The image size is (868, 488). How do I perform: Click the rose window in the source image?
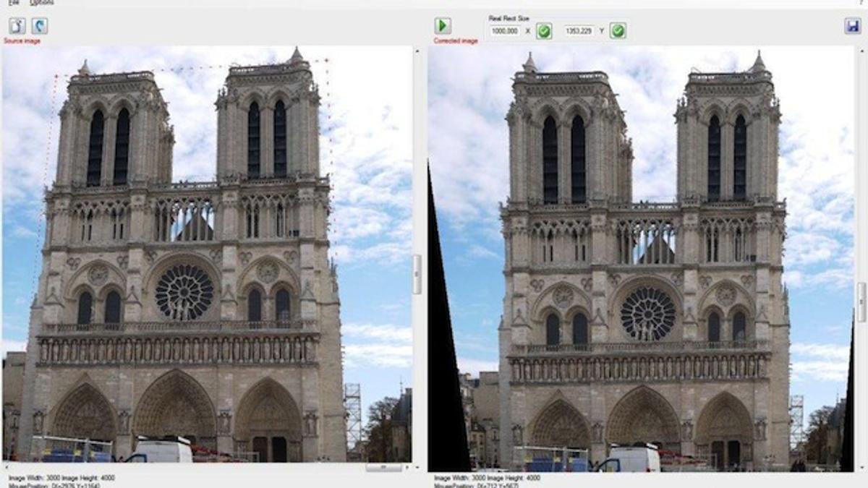pos(184,291)
